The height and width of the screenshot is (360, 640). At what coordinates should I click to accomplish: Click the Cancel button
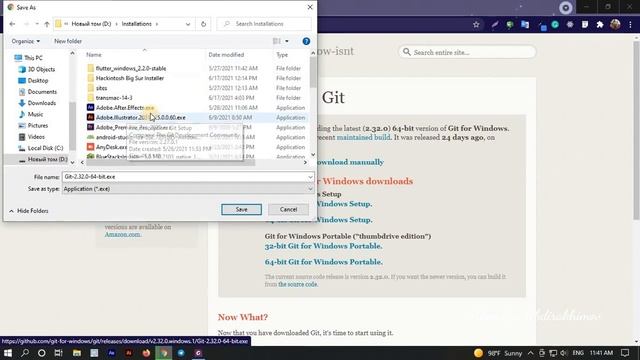tap(288, 209)
